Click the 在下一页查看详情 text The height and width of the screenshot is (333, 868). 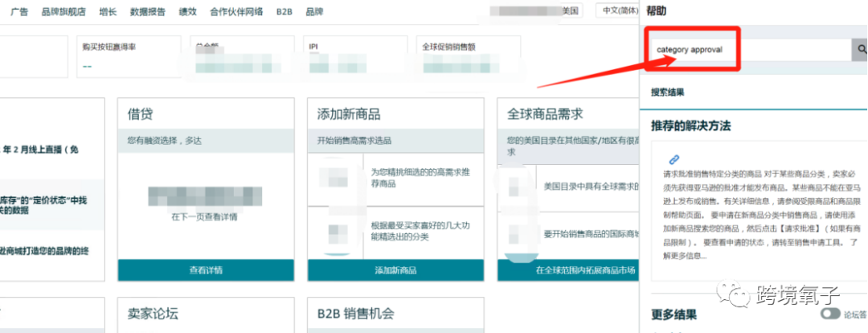tap(205, 216)
